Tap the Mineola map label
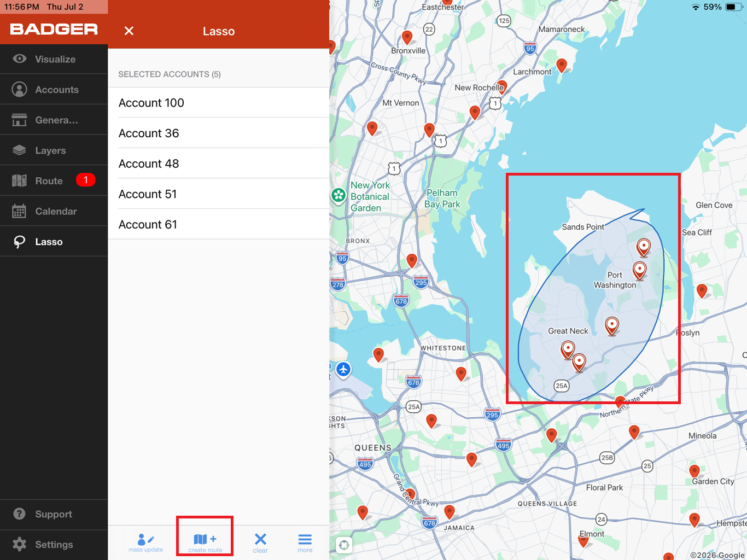The height and width of the screenshot is (560, 747). click(x=702, y=436)
